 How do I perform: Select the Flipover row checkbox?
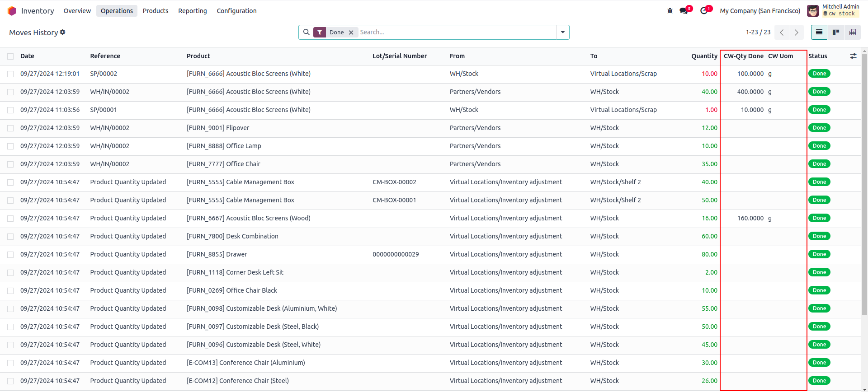10,128
